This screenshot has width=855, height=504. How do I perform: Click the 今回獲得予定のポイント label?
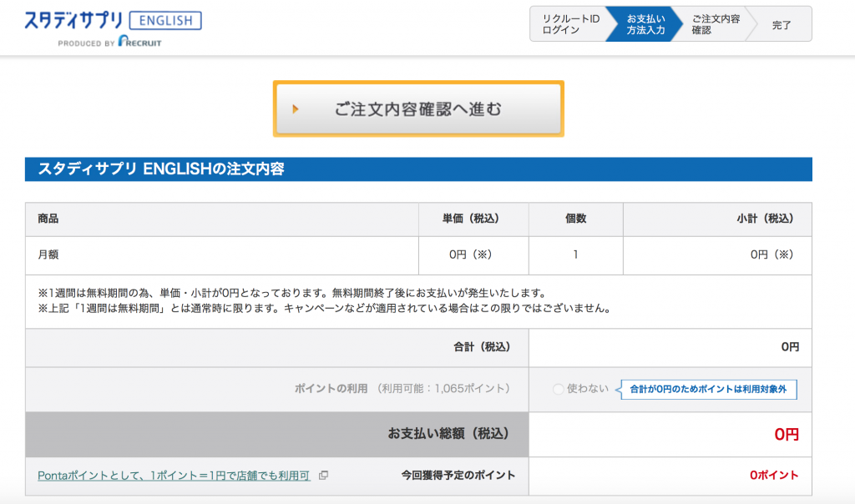tap(458, 475)
